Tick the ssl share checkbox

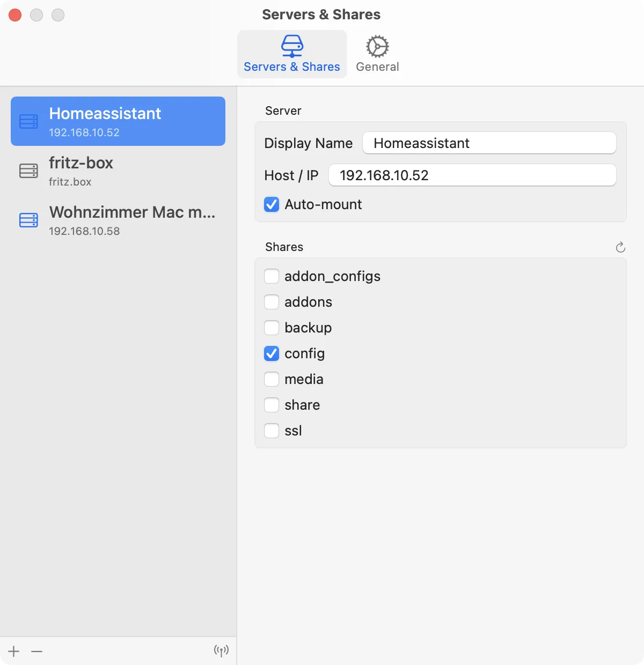click(272, 431)
